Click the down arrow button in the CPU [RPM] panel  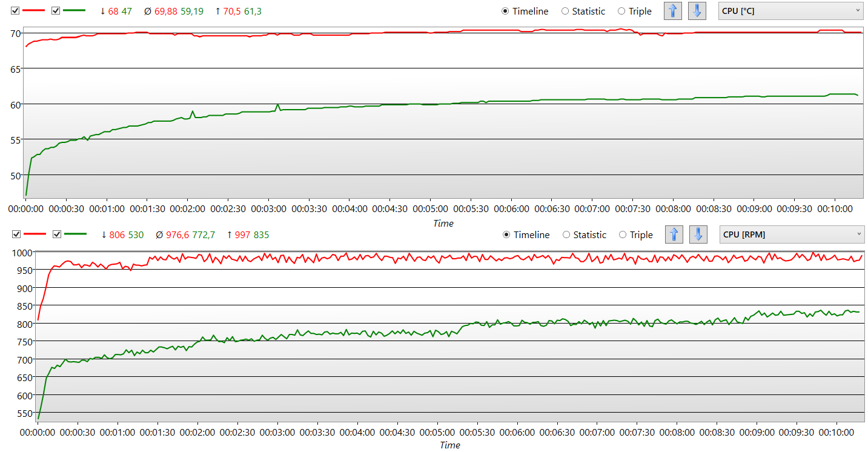pos(698,234)
